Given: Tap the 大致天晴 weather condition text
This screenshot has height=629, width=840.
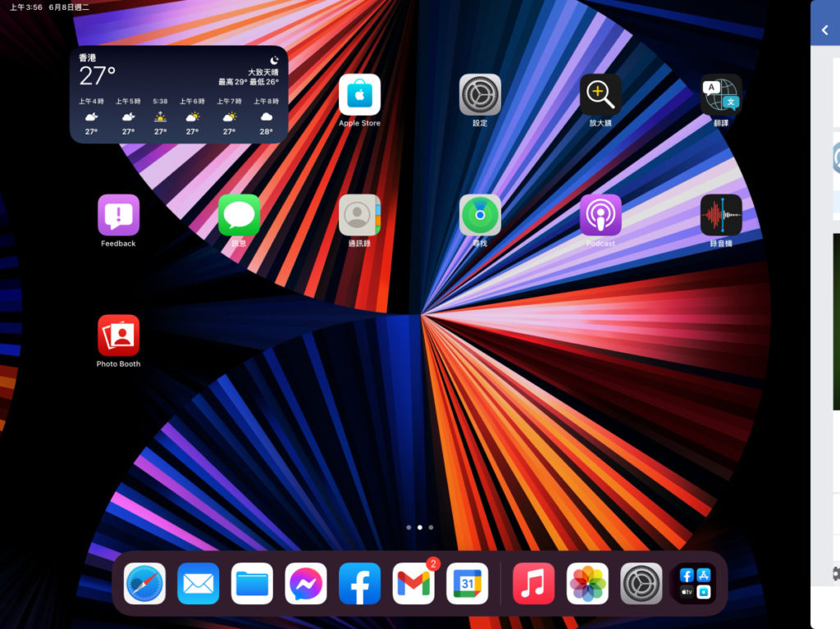Looking at the screenshot, I should tap(263, 72).
